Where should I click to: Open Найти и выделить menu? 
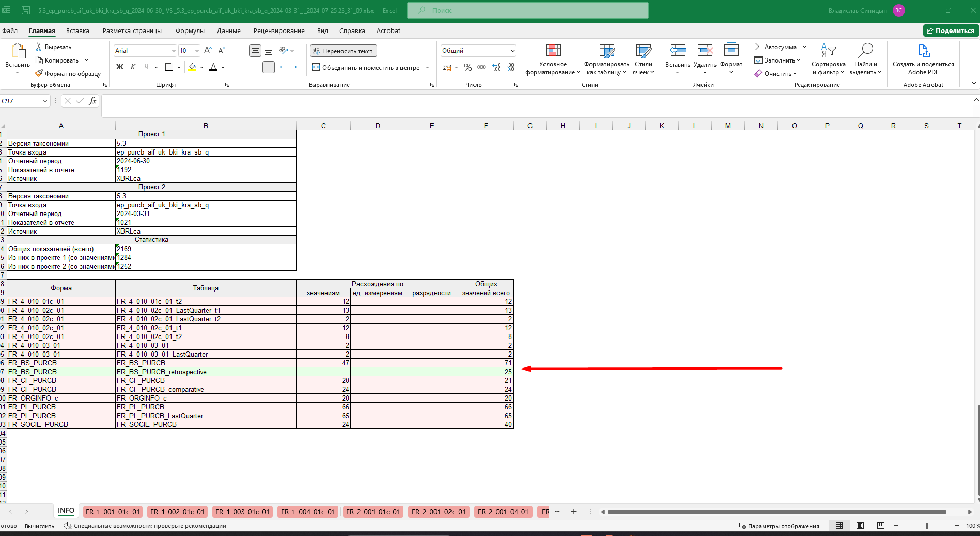click(x=865, y=59)
